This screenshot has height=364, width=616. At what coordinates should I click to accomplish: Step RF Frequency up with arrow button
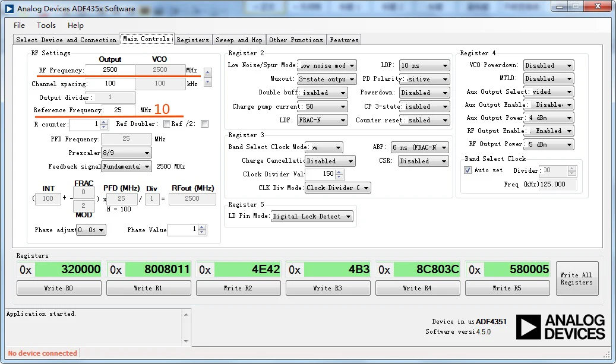pyautogui.click(x=208, y=72)
